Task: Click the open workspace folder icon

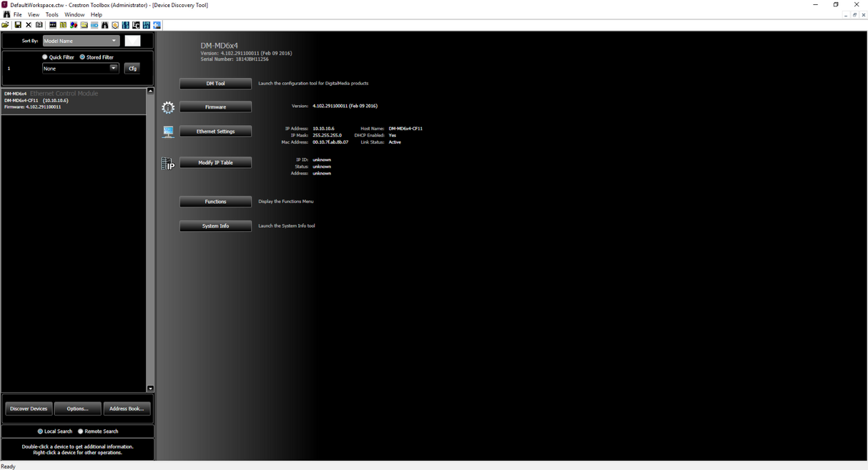Action: point(6,25)
